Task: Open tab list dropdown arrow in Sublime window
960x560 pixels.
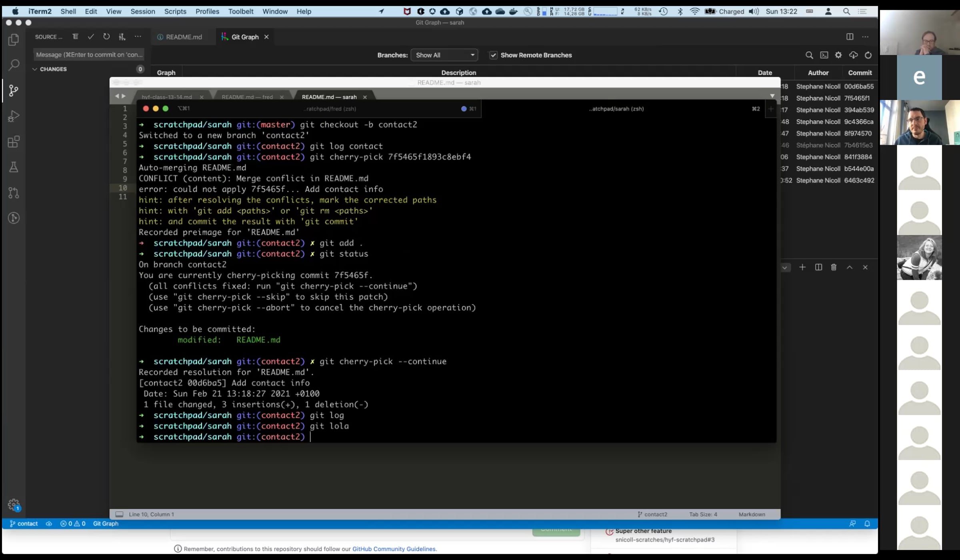Action: (772, 96)
